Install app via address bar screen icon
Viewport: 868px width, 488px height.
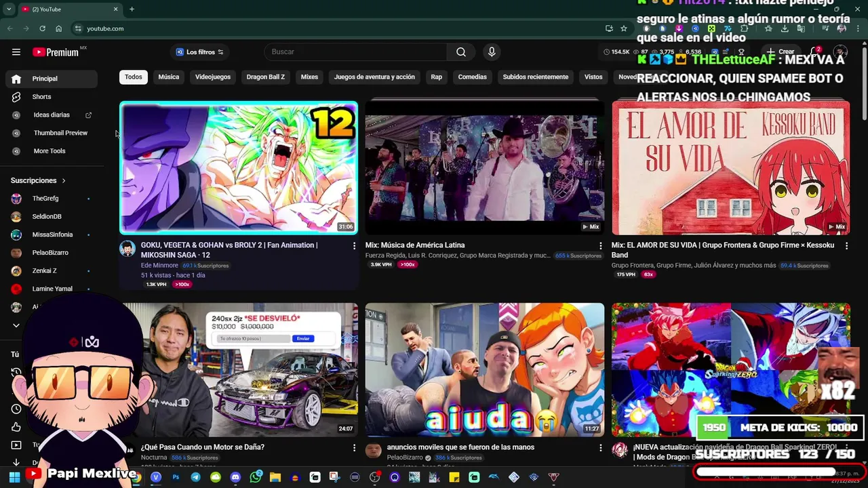[x=609, y=28]
